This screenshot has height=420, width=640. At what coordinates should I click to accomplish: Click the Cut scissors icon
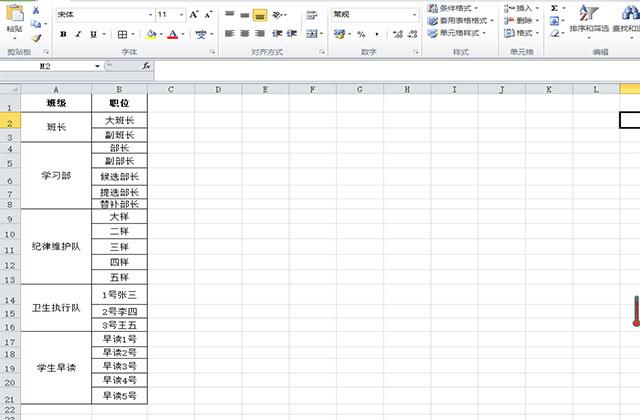[x=36, y=11]
